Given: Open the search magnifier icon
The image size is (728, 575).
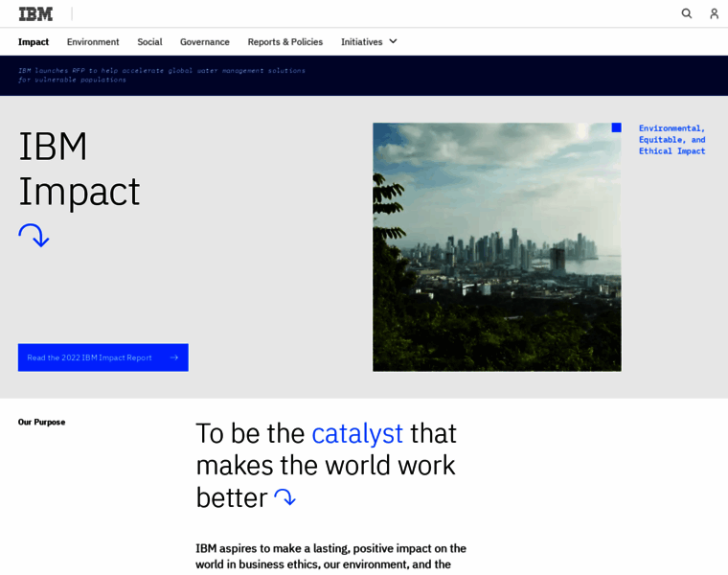Looking at the screenshot, I should tap(686, 13).
